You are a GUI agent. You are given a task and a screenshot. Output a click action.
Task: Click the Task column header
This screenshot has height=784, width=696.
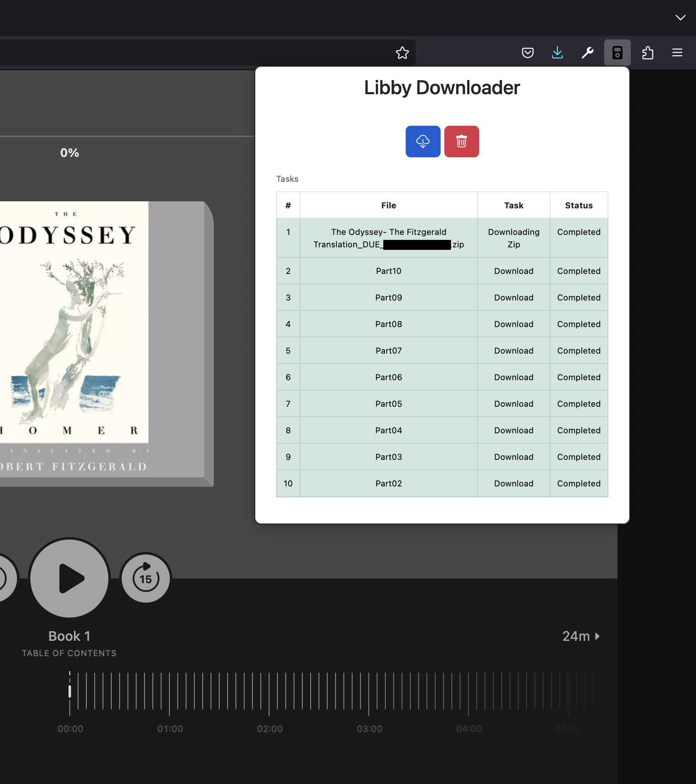tap(514, 205)
